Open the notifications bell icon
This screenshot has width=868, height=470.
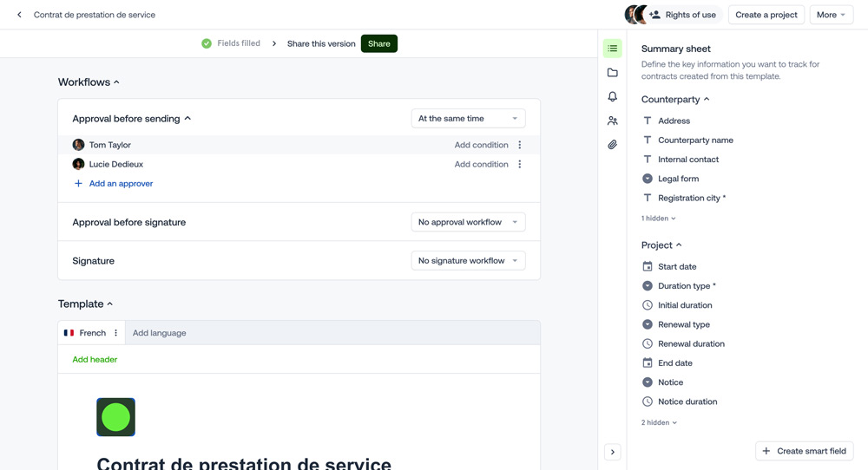coord(613,97)
